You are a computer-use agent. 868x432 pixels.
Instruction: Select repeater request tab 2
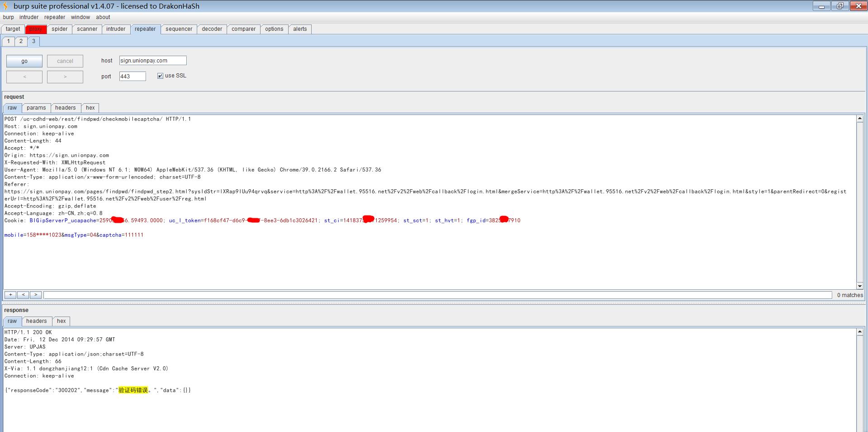[21, 41]
